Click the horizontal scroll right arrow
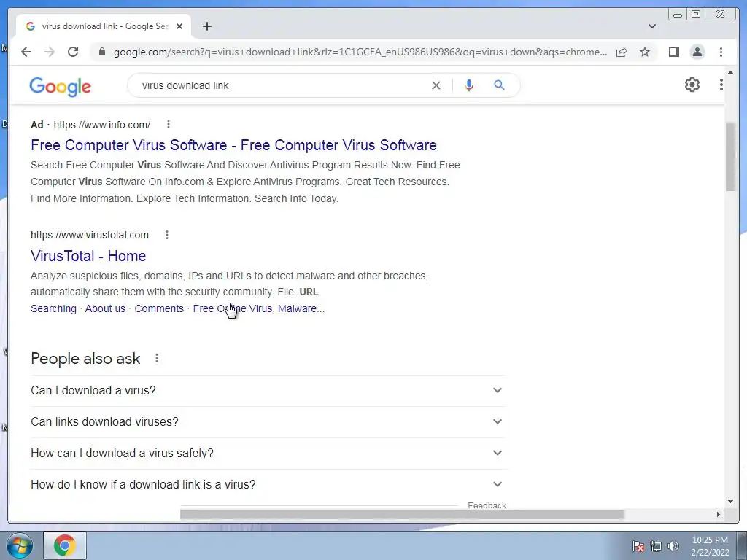Viewport: 747px width, 560px height. 718,514
